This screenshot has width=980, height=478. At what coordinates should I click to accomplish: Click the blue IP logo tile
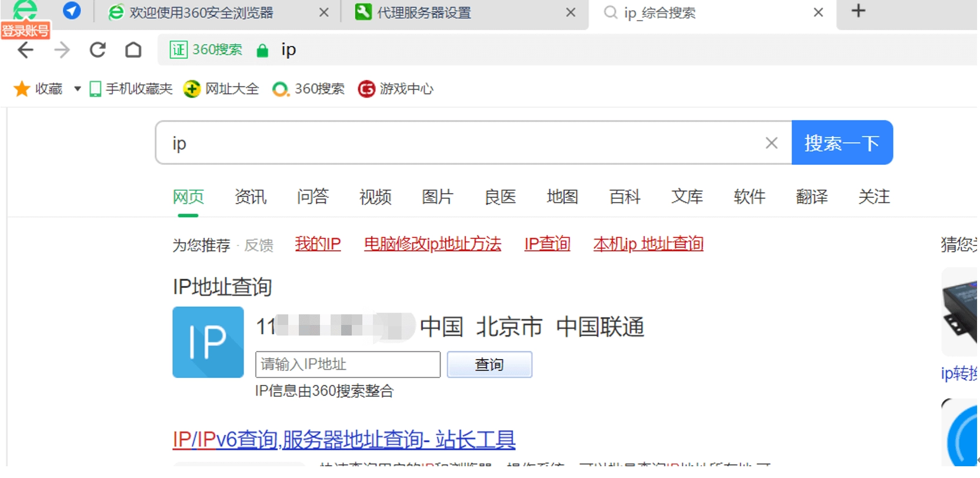coord(208,342)
